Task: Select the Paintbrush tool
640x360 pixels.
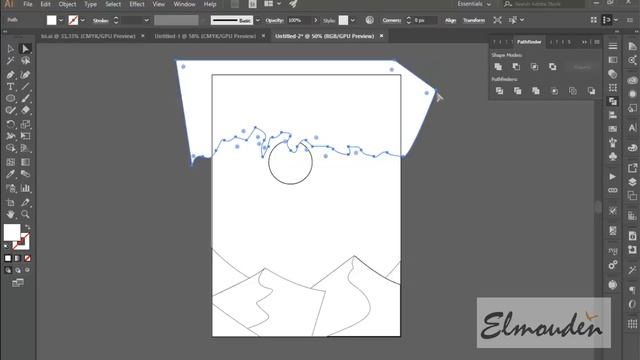Action: click(x=25, y=98)
